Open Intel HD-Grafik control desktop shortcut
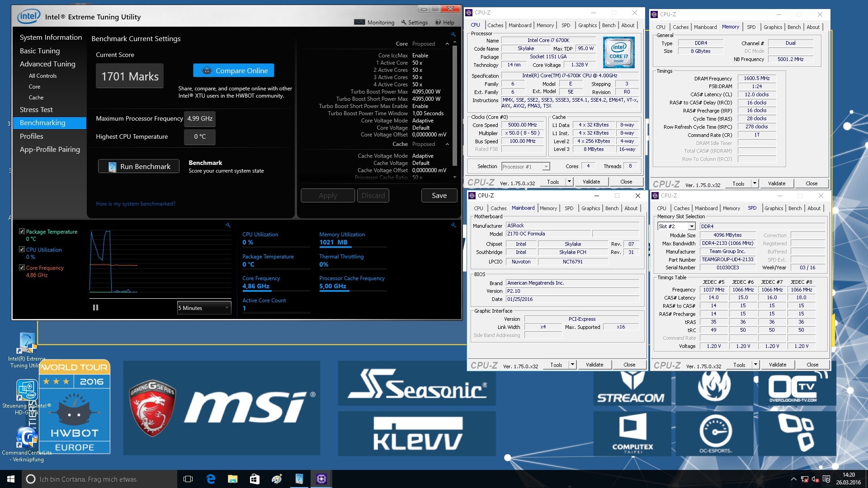The width and height of the screenshot is (868, 488). click(27, 397)
